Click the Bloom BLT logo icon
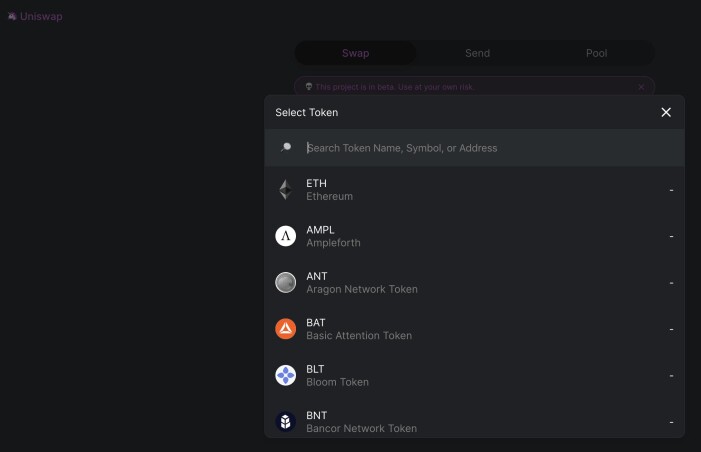The image size is (701, 452). (x=286, y=376)
